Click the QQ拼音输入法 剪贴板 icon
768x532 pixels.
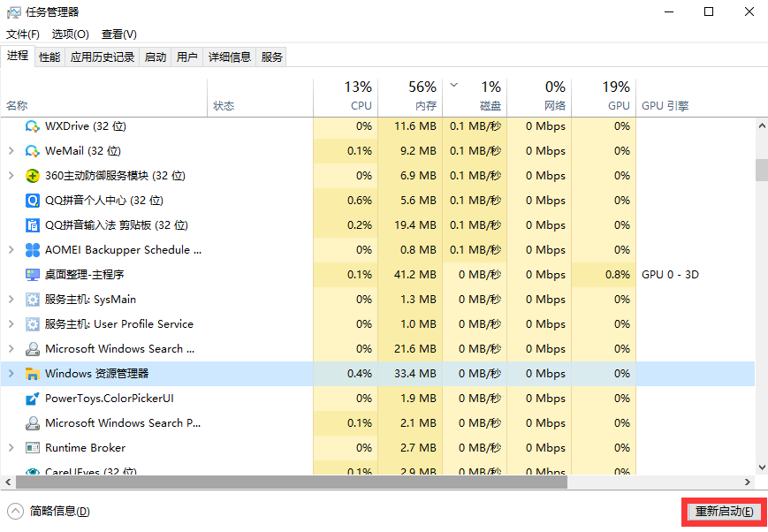coord(33,225)
